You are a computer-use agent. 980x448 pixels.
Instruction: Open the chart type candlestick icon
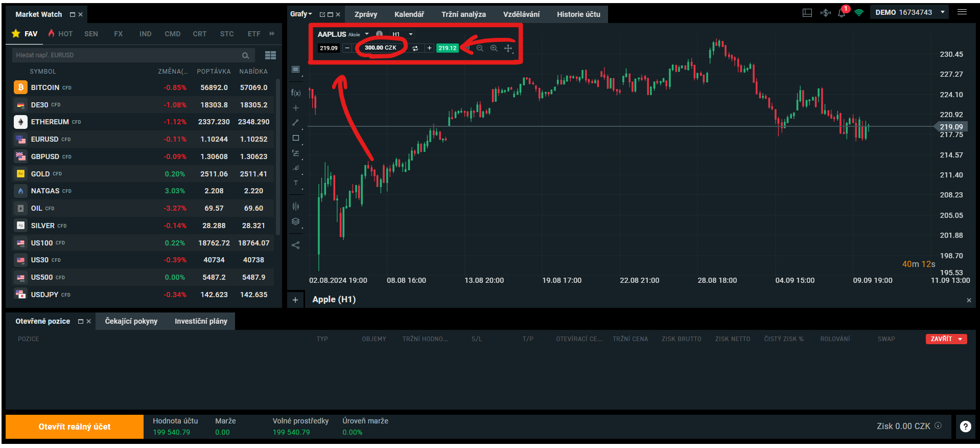coord(295,206)
